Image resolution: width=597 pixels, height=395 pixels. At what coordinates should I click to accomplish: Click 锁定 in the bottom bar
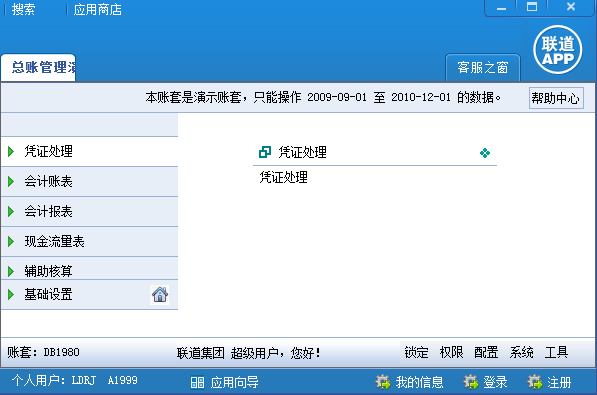click(416, 352)
